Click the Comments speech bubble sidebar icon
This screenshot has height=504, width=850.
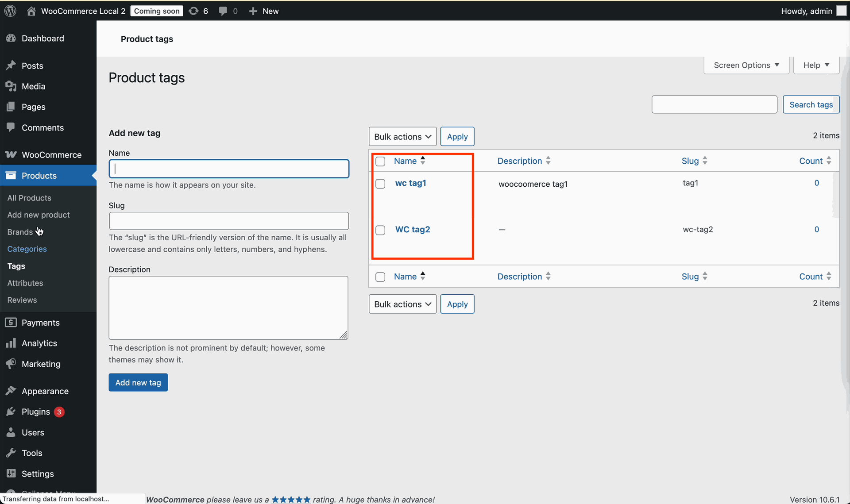click(x=11, y=127)
